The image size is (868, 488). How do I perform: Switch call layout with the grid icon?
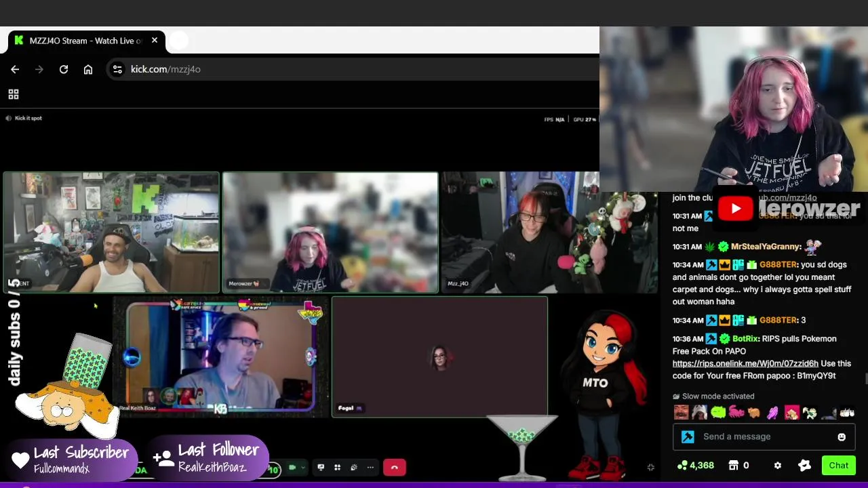[x=337, y=467]
